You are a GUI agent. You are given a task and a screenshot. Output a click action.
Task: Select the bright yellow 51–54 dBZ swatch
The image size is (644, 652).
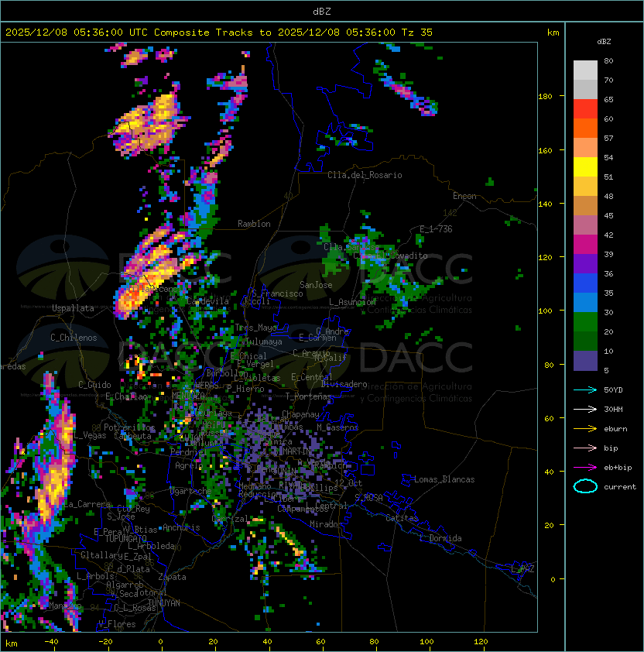[585, 167]
